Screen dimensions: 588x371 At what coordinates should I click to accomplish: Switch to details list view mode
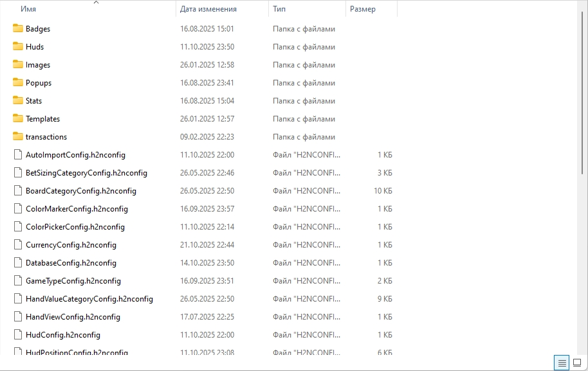562,363
